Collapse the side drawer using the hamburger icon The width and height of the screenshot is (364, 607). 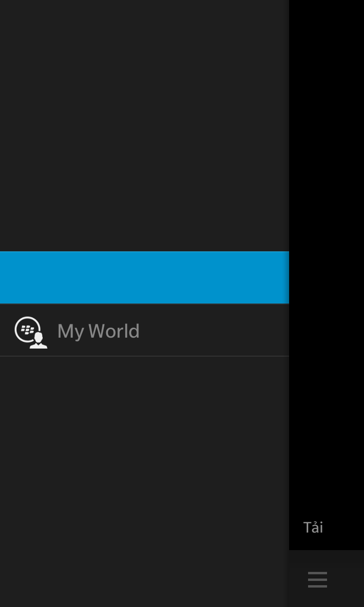pyautogui.click(x=317, y=579)
